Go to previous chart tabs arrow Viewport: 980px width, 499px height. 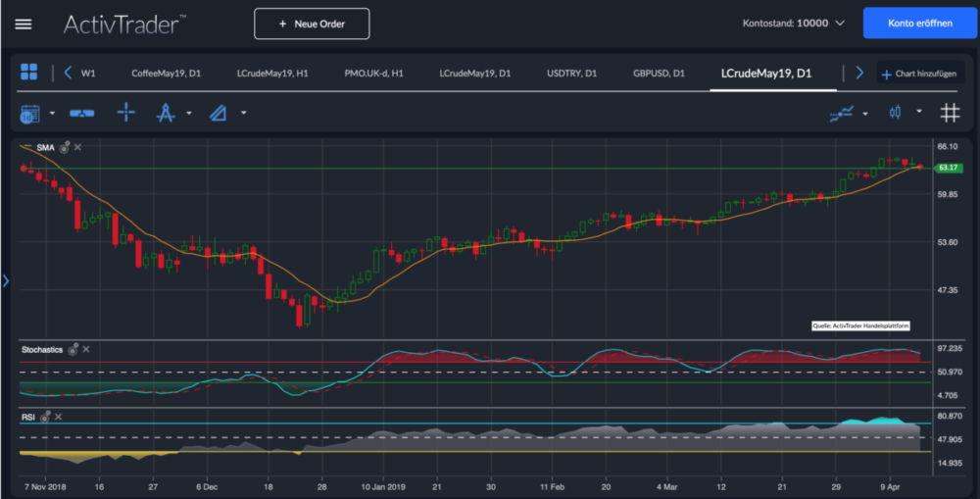(x=69, y=73)
